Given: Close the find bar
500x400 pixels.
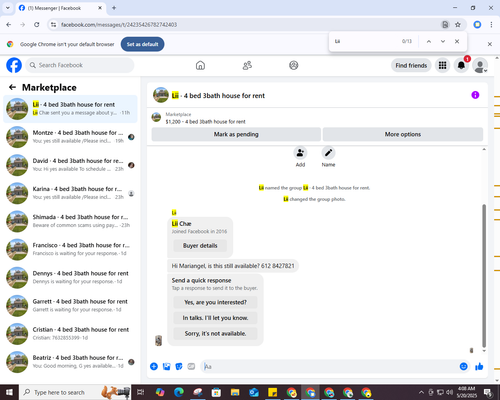Looking at the screenshot, I should tap(457, 41).
